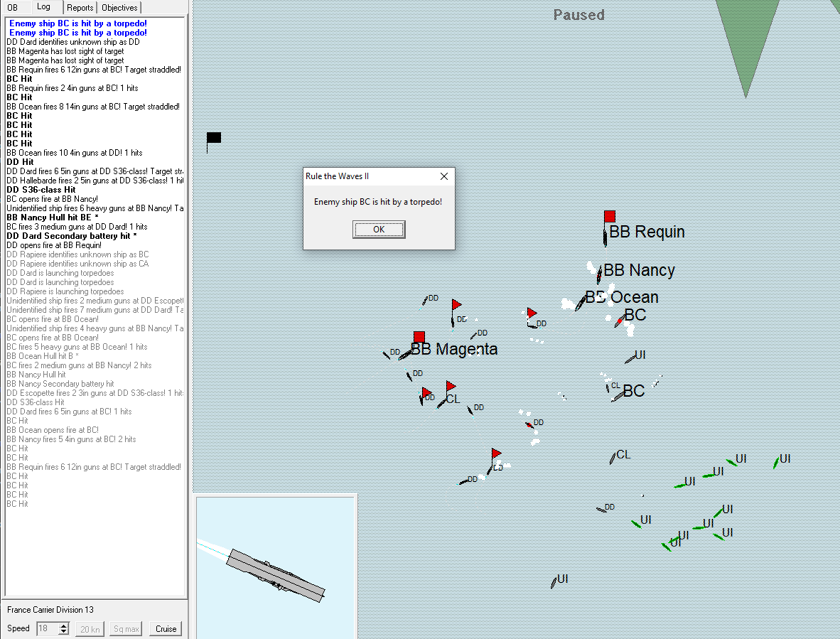Open the Objectives tab

(x=119, y=8)
